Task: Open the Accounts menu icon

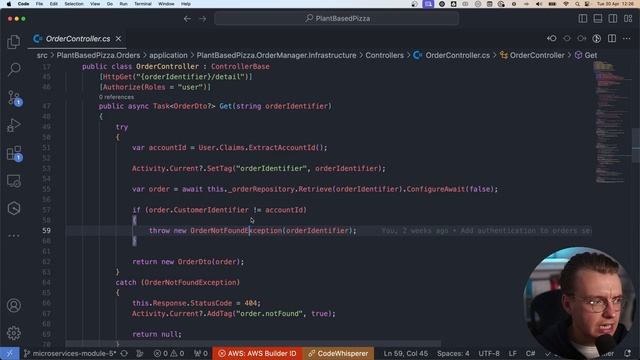Action: pyautogui.click(x=14, y=305)
